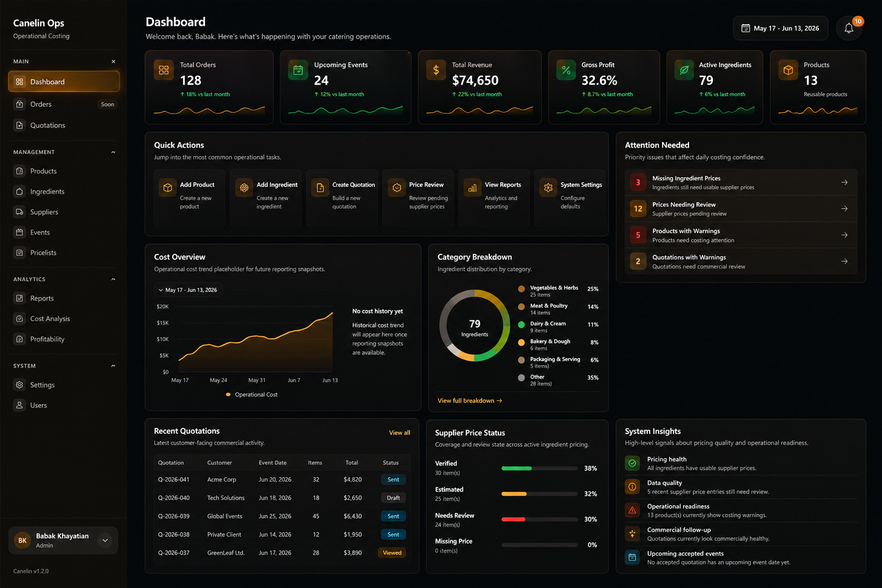Screen dimensions: 882x588
Task: Click Sent status badge for Q-2026-041
Action: (x=393, y=479)
